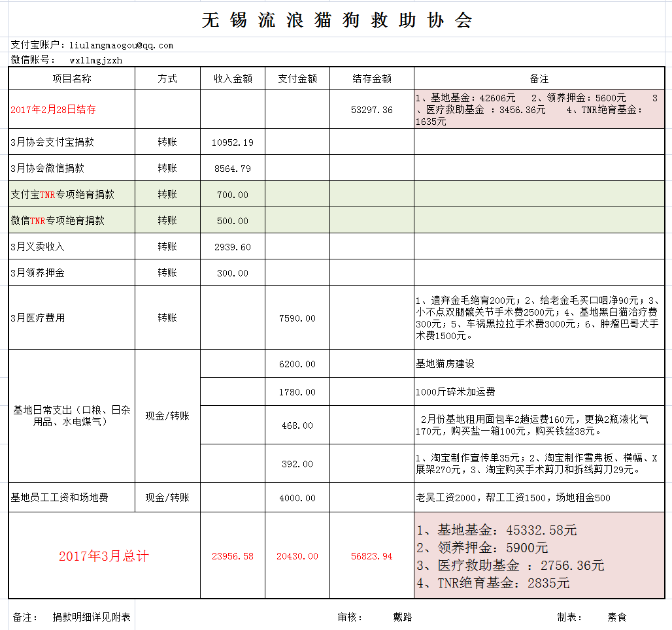This screenshot has height=630, width=672.
Task: Select the 3月协会微信捐款 cell
Action: point(72,168)
